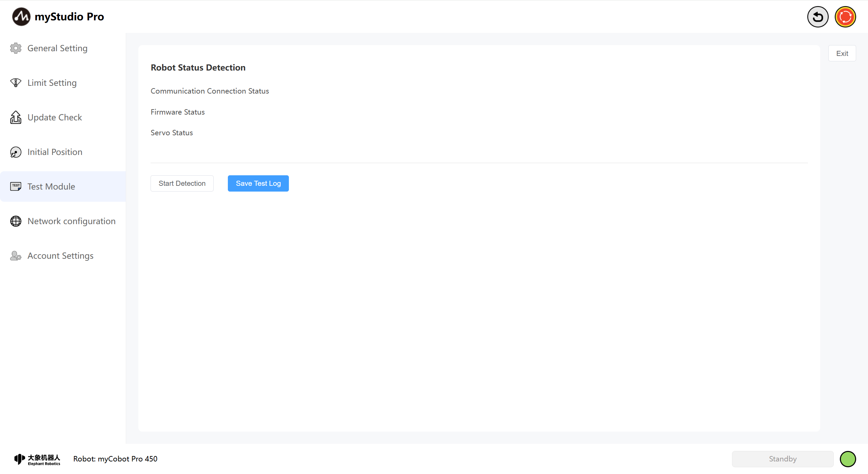The width and height of the screenshot is (868, 474).
Task: Click the Exit button
Action: click(842, 54)
